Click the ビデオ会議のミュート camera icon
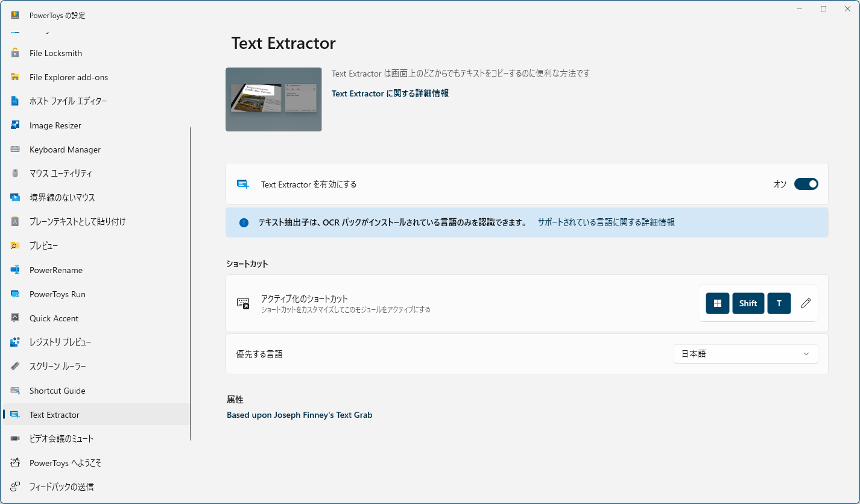The width and height of the screenshot is (860, 504). 15,439
